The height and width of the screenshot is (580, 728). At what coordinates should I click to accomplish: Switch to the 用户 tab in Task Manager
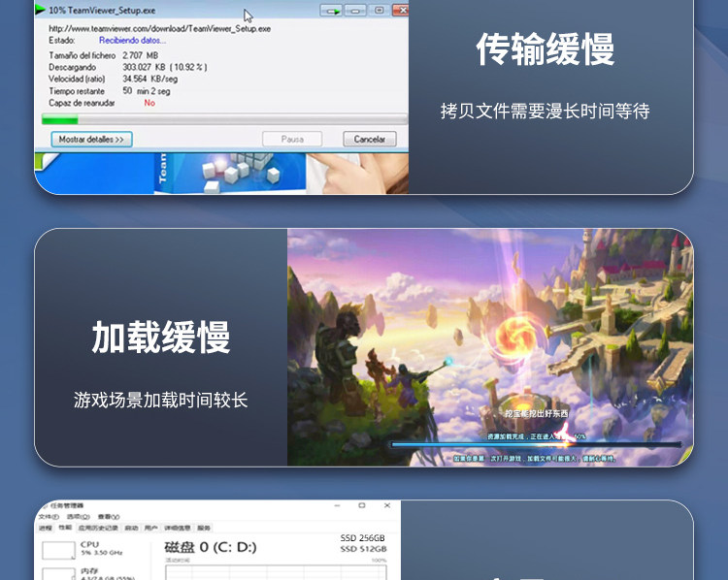(150, 528)
